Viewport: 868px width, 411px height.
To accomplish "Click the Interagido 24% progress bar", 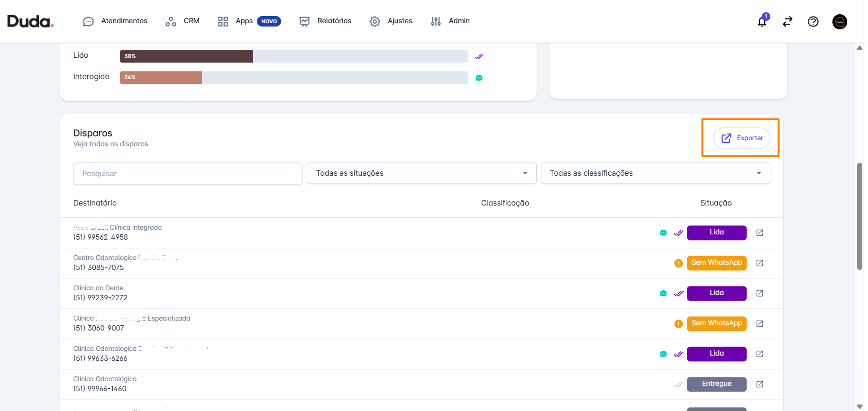I will pyautogui.click(x=293, y=78).
